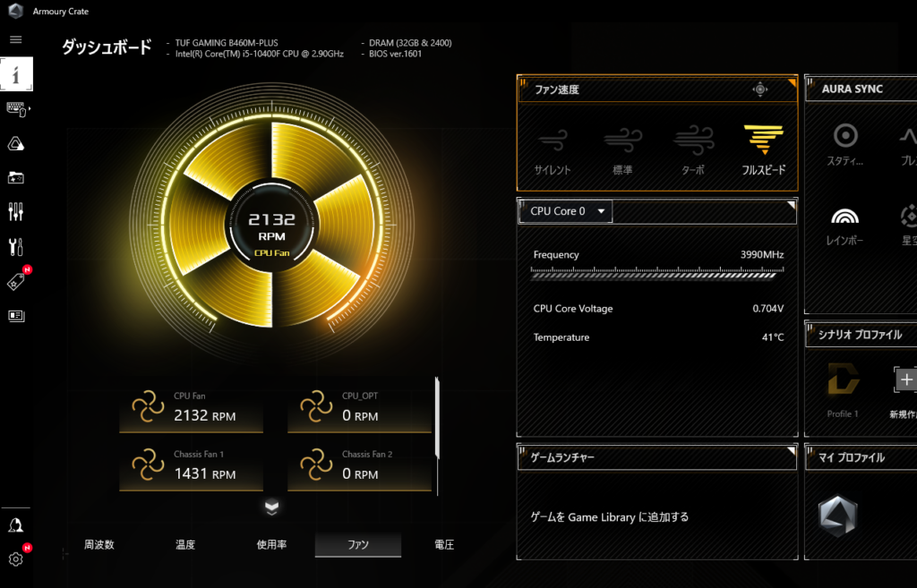Viewport: 917px width, 588px height.
Task: Click the マイ プロファイル panel header
Action: [861, 457]
